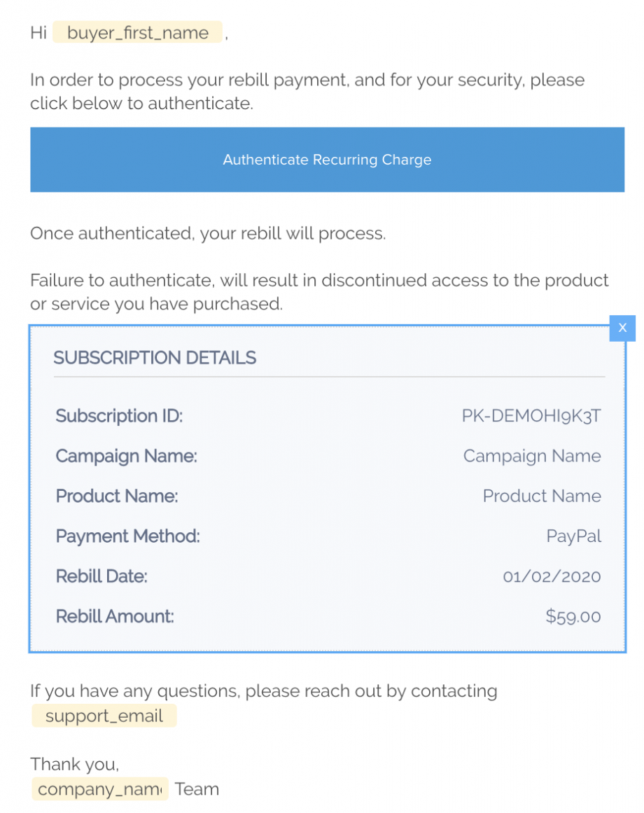
Task: Click the company_name merge tag
Action: [99, 789]
